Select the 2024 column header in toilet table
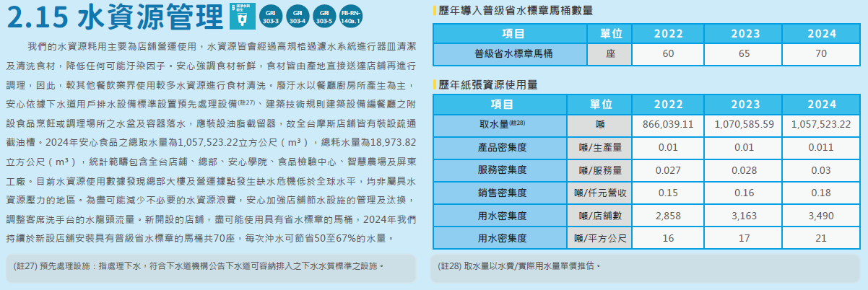 point(820,34)
